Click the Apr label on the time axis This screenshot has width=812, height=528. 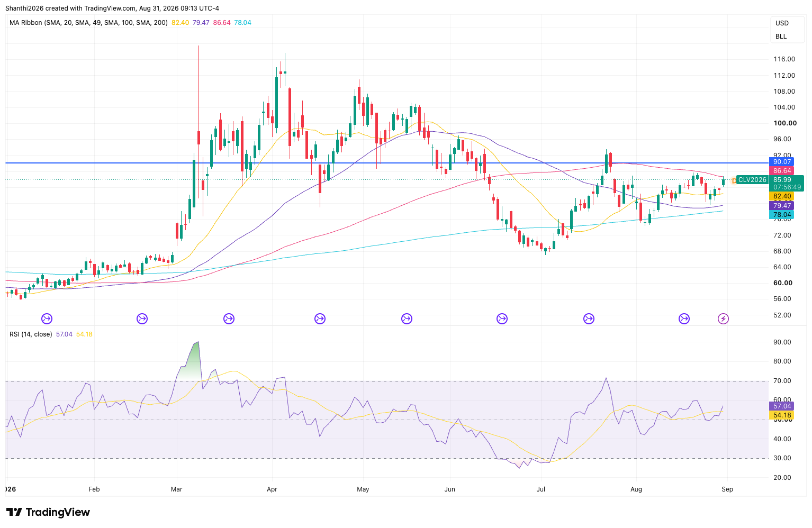pos(272,489)
